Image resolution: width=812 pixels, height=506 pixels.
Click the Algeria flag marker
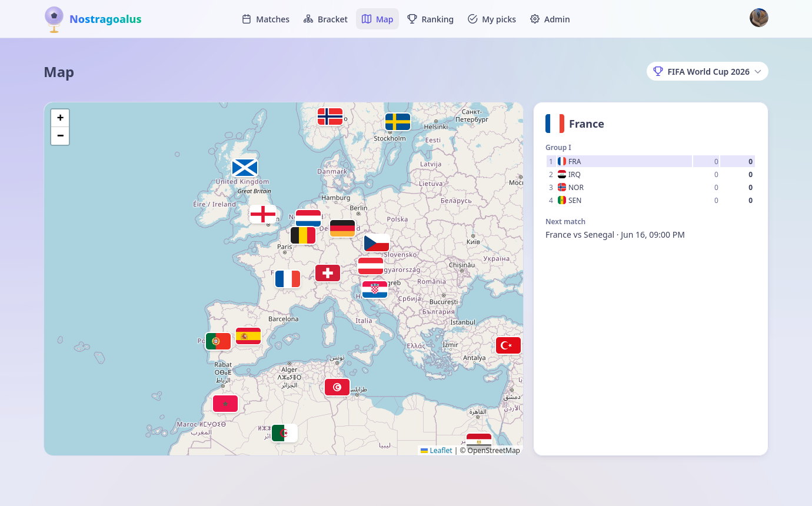tap(285, 433)
